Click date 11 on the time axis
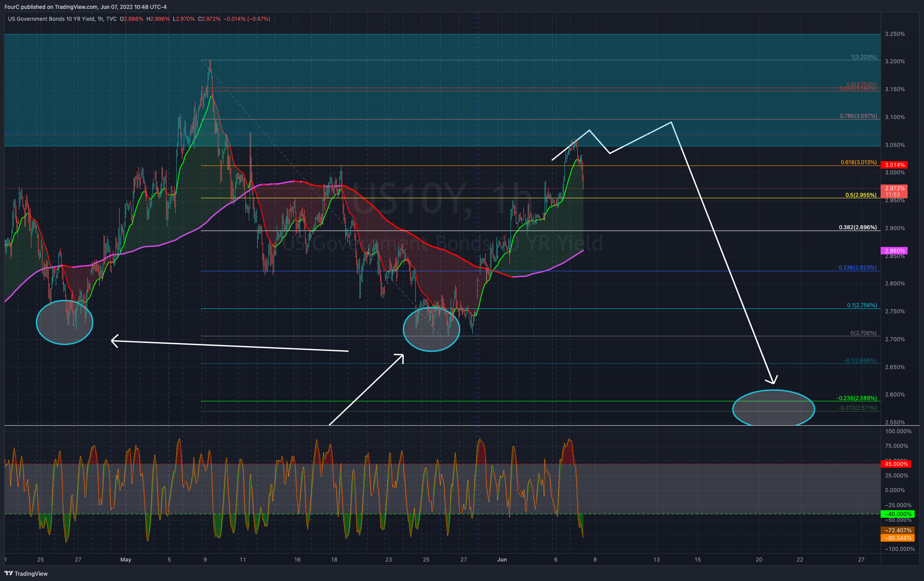The height and width of the screenshot is (581, 924). (x=243, y=560)
